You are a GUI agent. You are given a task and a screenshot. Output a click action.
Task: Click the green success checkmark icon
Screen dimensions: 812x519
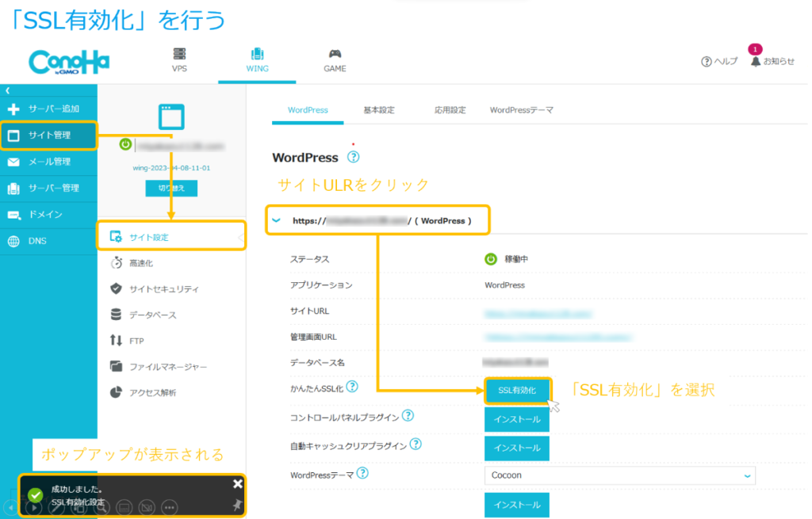(x=35, y=495)
